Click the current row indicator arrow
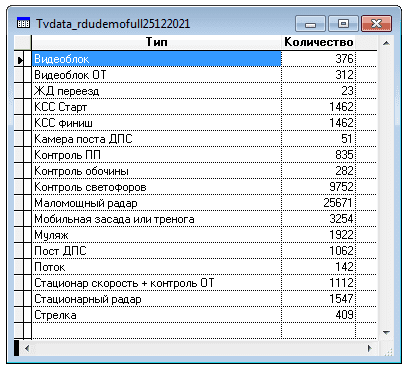The image size is (405, 373). point(20,60)
